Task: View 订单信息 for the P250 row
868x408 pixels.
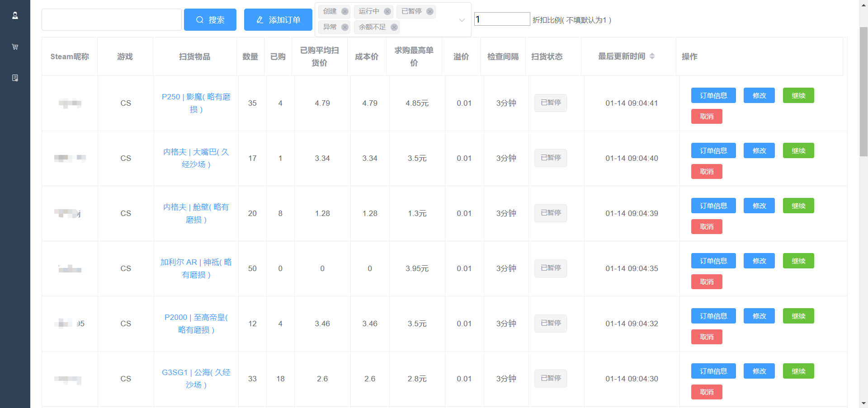Action: [x=713, y=95]
